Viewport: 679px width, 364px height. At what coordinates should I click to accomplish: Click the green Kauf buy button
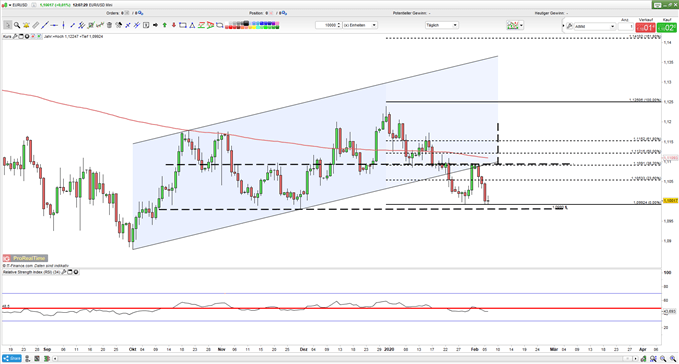667,28
